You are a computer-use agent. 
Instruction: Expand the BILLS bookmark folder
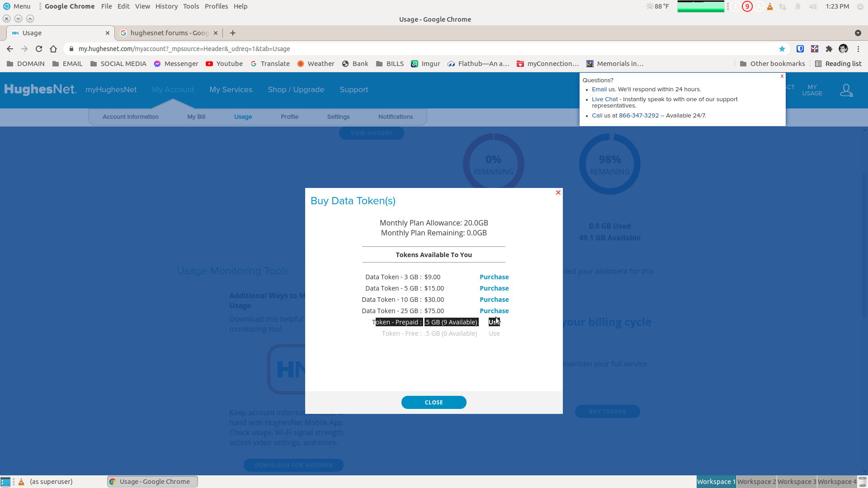pos(390,64)
